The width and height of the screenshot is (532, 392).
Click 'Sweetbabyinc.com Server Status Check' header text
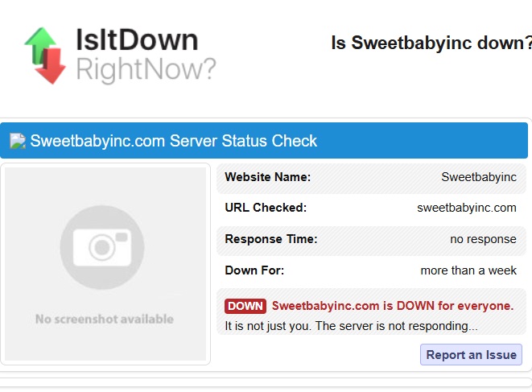174,141
